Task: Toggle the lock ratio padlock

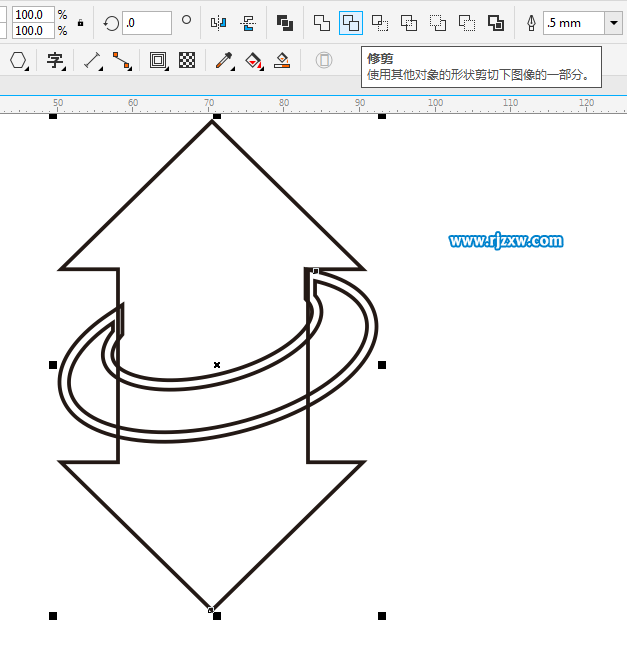Action: click(80, 23)
